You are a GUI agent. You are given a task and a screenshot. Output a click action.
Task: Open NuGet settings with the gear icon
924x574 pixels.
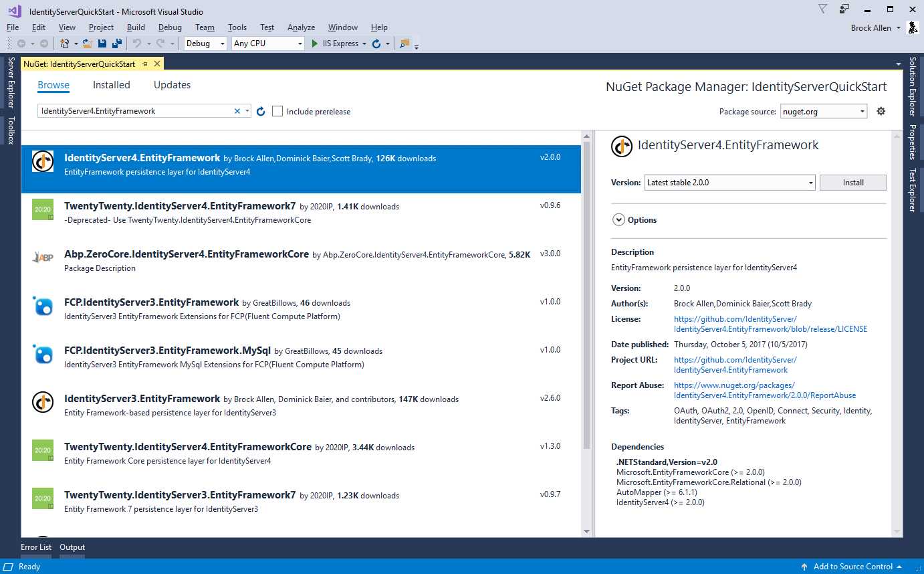pos(881,111)
